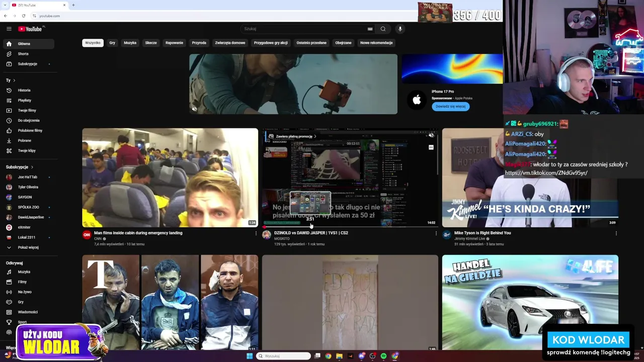Open Historia watch history
Screen dimensions: 644x362
pos(28,90)
